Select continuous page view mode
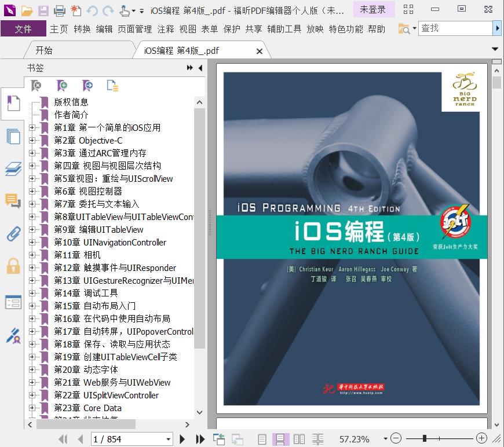Image resolution: width=504 pixels, height=447 pixels. (280, 439)
